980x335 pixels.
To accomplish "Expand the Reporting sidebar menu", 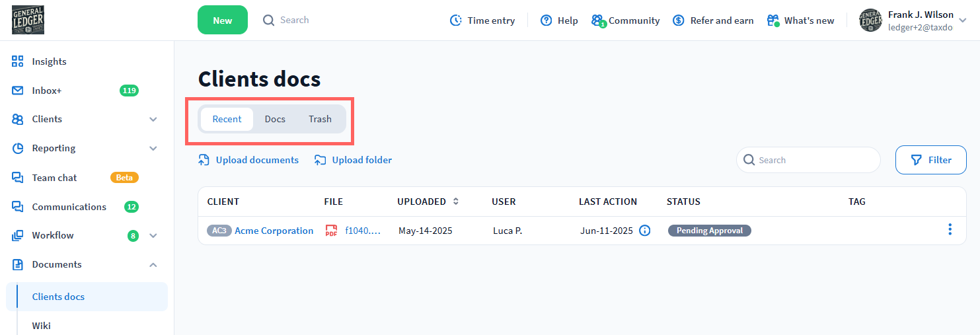I will coord(153,149).
